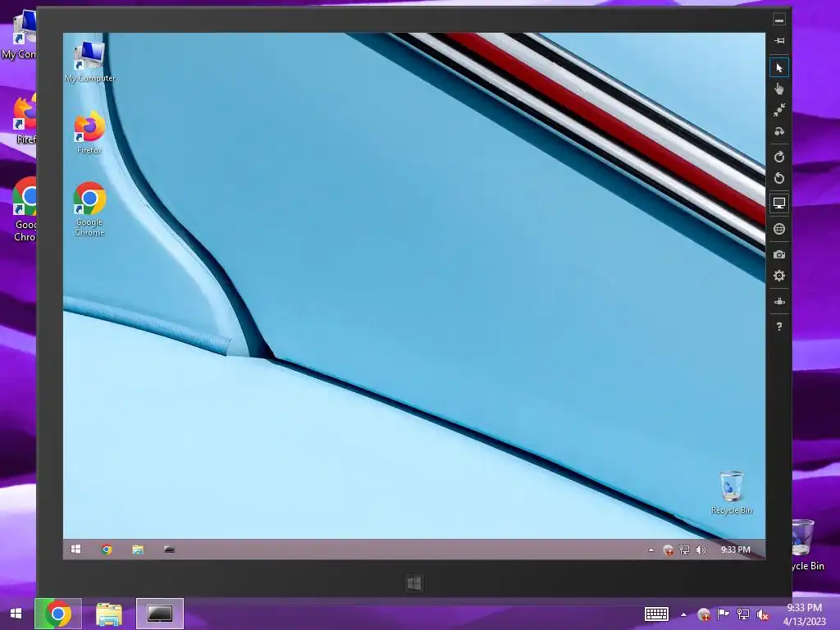This screenshot has height=630, width=840.
Task: Show hidden icons in simulator tray
Action: pos(651,550)
